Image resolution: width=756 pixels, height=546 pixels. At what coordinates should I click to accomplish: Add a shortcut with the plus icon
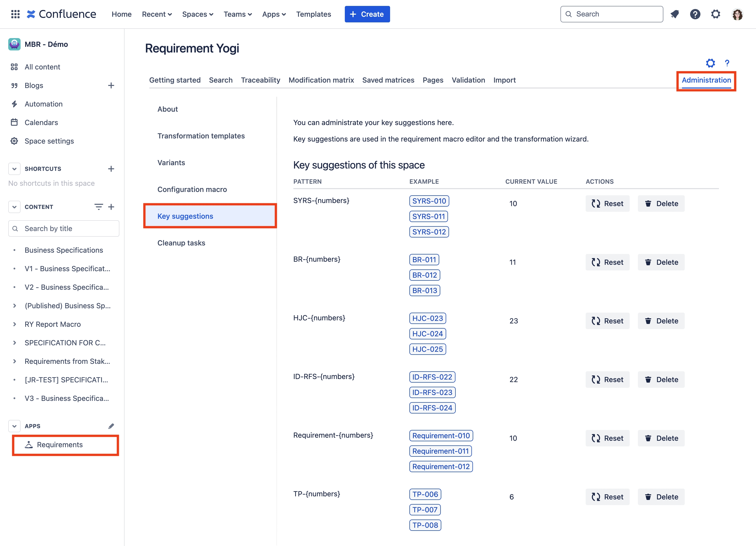111,169
